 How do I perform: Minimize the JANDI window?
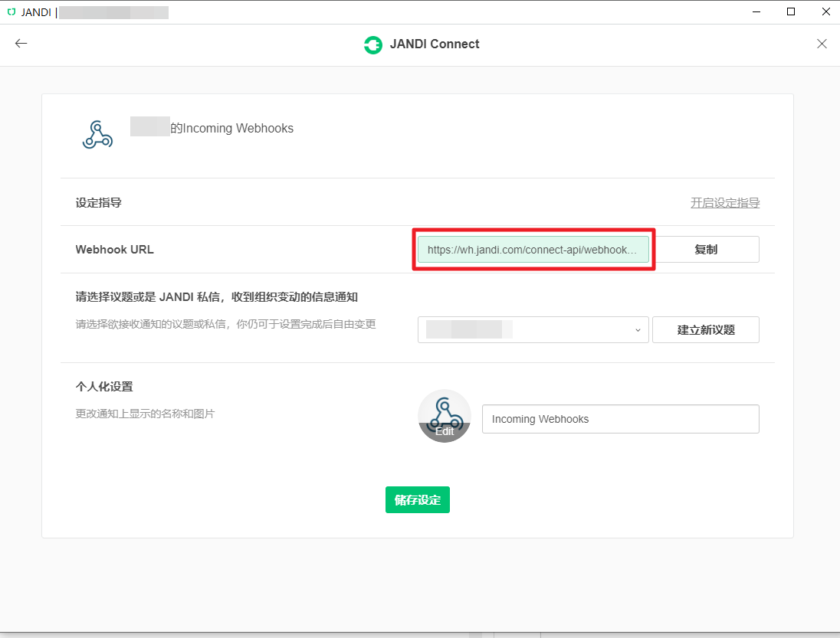click(x=755, y=11)
